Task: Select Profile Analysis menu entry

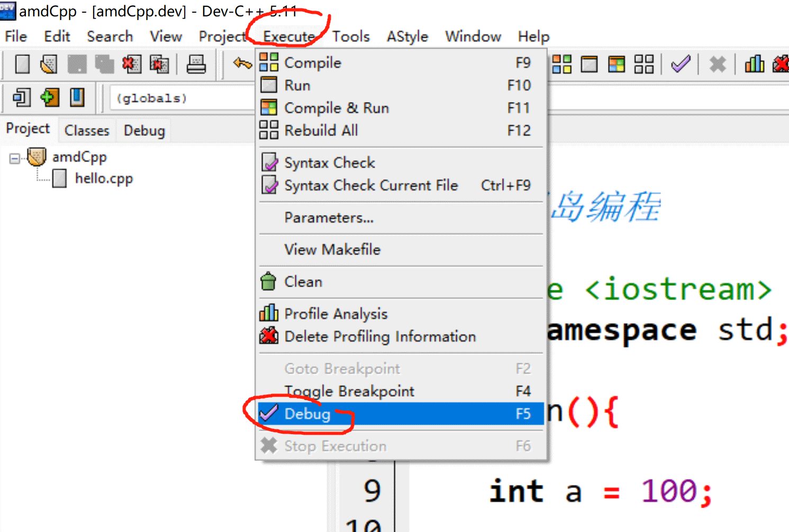Action: (x=401, y=314)
